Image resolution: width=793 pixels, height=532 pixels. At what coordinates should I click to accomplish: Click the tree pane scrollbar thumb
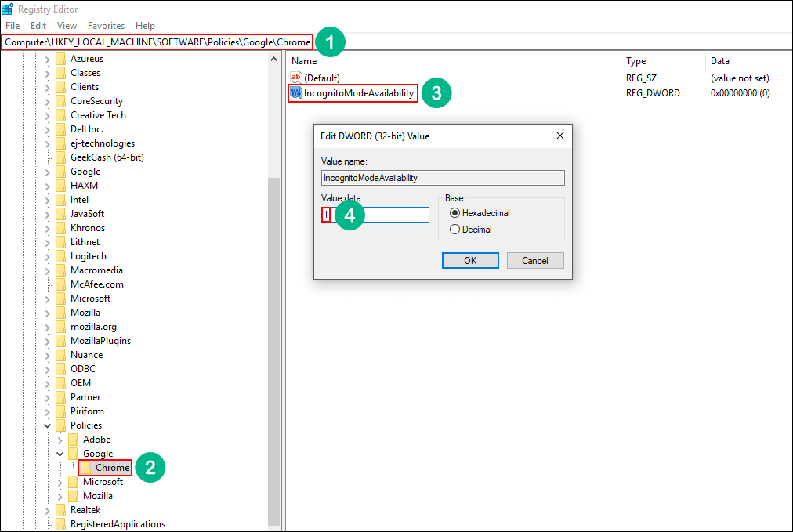pos(273,352)
